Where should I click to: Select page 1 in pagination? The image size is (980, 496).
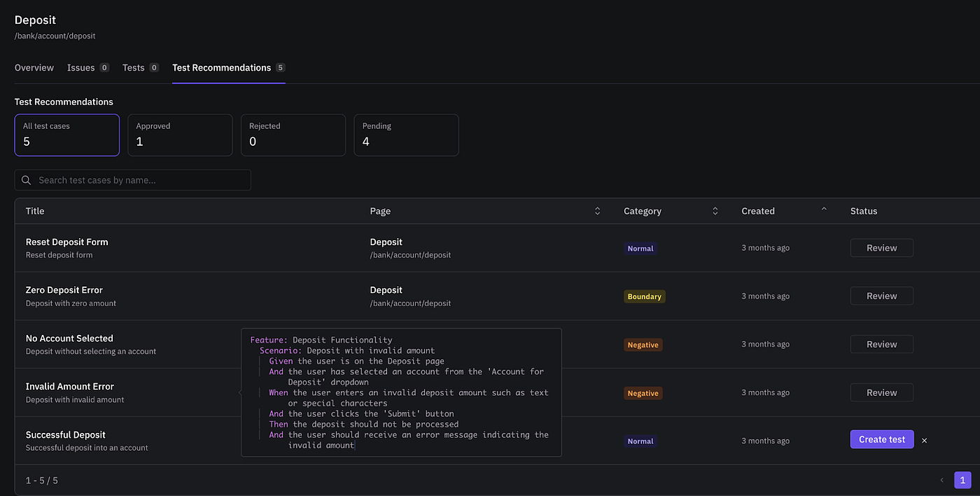[962, 480]
